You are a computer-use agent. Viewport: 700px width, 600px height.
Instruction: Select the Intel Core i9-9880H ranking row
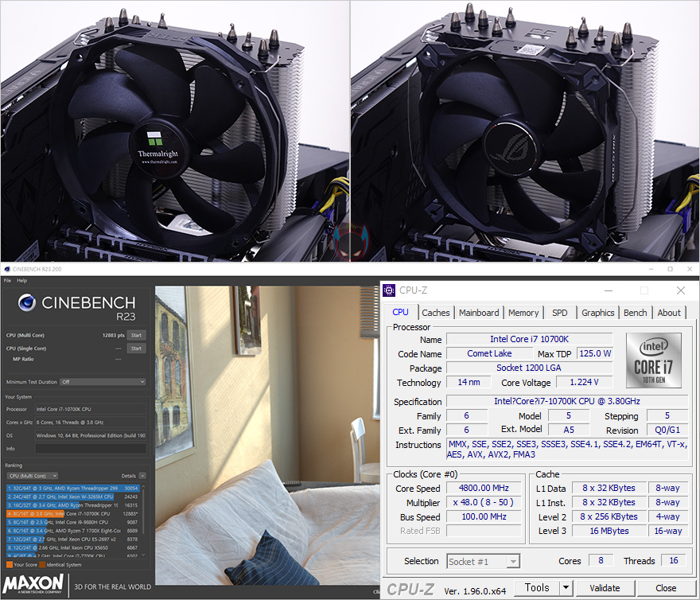(72, 522)
